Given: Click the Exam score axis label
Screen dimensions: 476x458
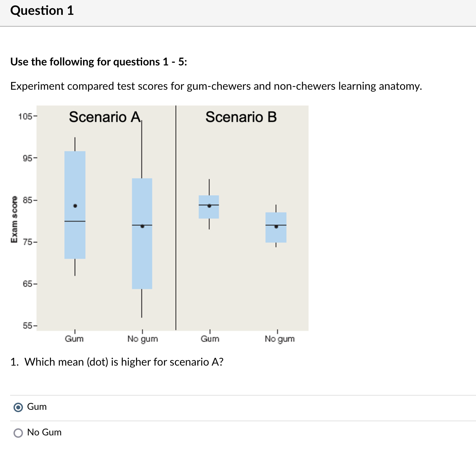Looking at the screenshot, I should (14, 220).
